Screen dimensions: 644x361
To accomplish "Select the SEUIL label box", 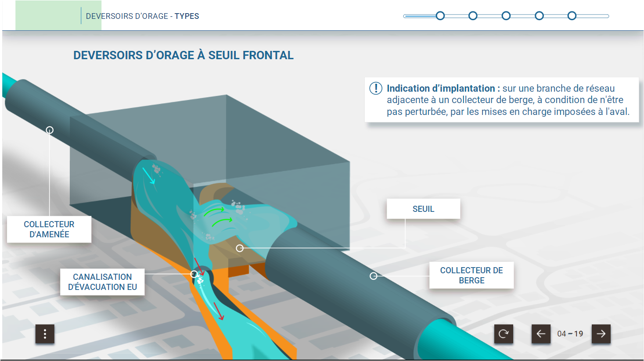I will pyautogui.click(x=423, y=209).
